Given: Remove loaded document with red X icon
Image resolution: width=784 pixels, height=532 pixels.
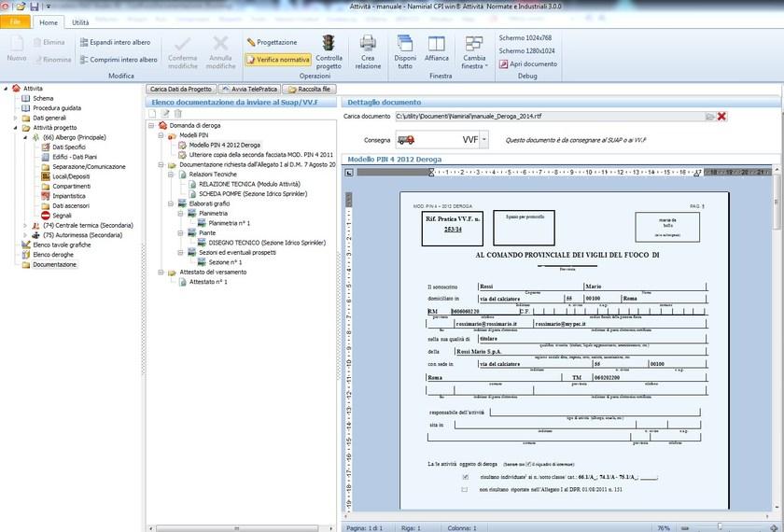Looking at the screenshot, I should click(721, 116).
